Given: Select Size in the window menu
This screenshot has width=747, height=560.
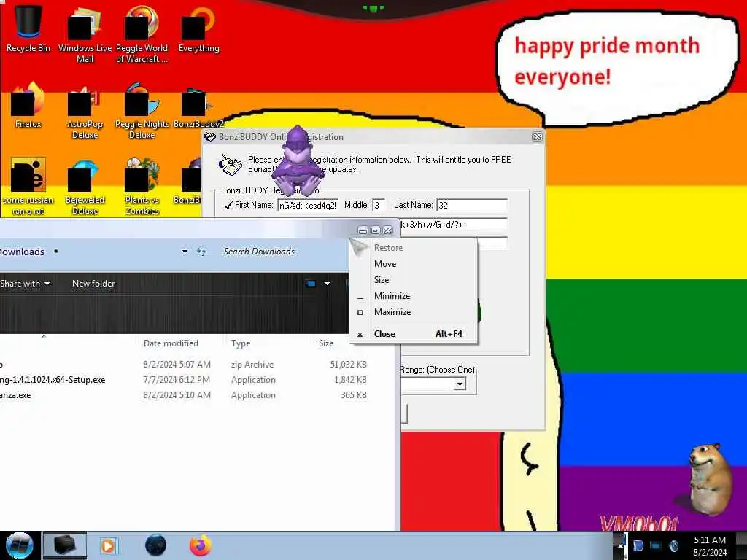Looking at the screenshot, I should (x=414, y=280).
